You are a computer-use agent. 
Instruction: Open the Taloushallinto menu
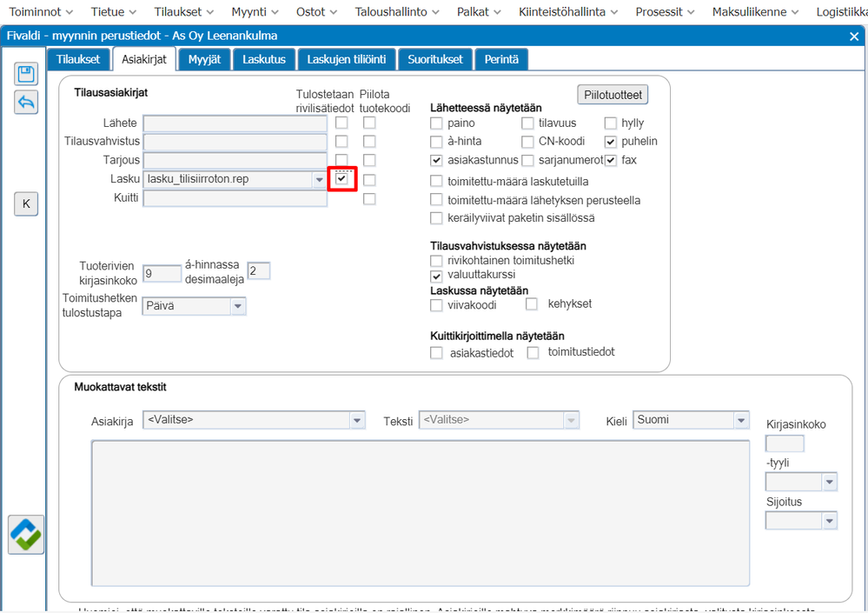click(397, 11)
